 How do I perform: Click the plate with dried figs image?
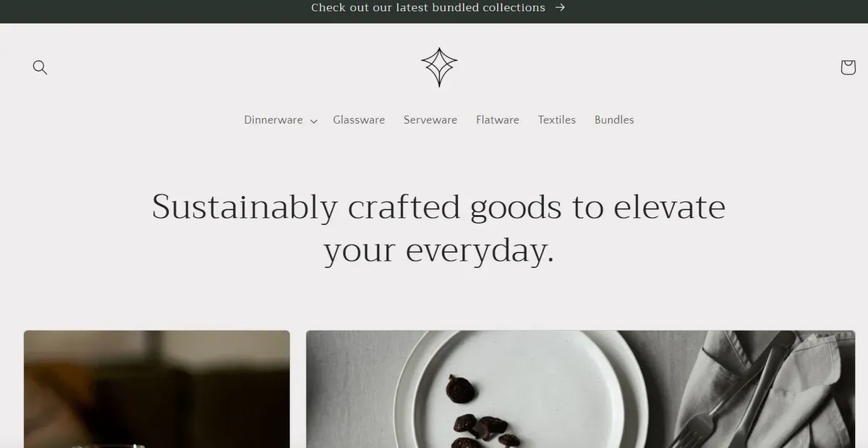pos(580,389)
